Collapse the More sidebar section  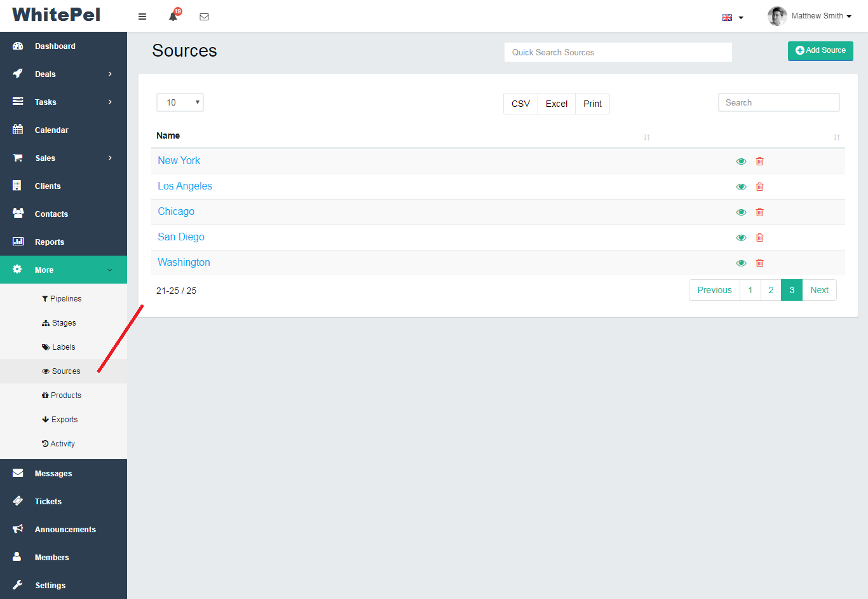pyautogui.click(x=64, y=270)
